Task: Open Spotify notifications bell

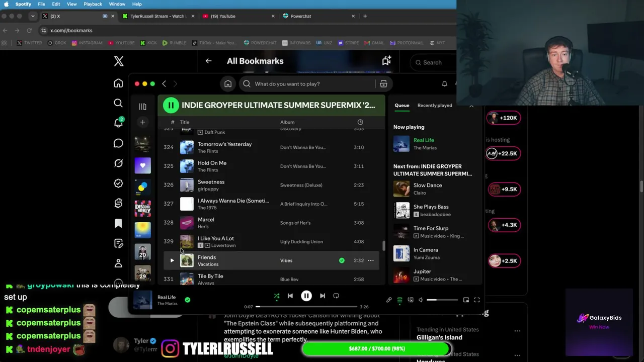Action: click(x=444, y=84)
